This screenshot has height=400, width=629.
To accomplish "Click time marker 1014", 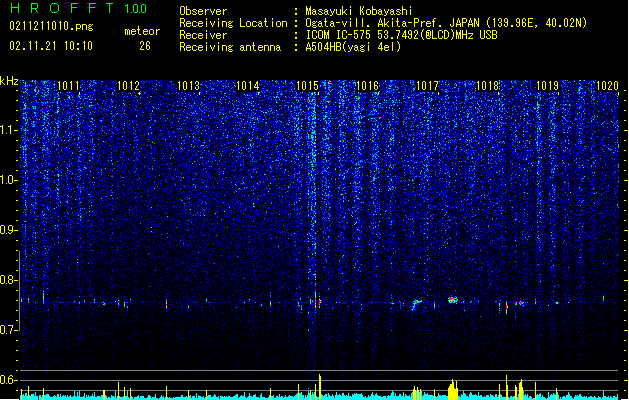I will point(248,86).
